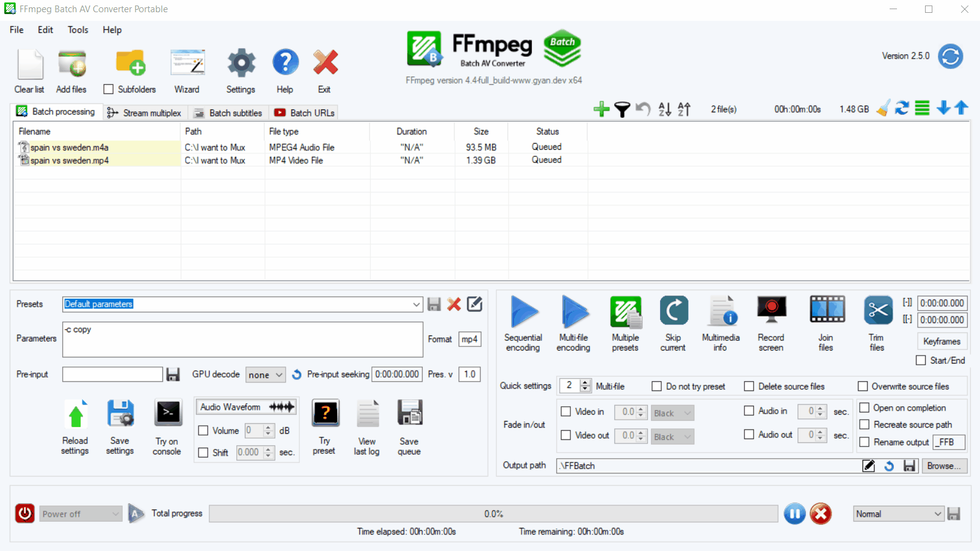Pause encoding with blue pause button
The width and height of the screenshot is (980, 551).
pyautogui.click(x=794, y=514)
